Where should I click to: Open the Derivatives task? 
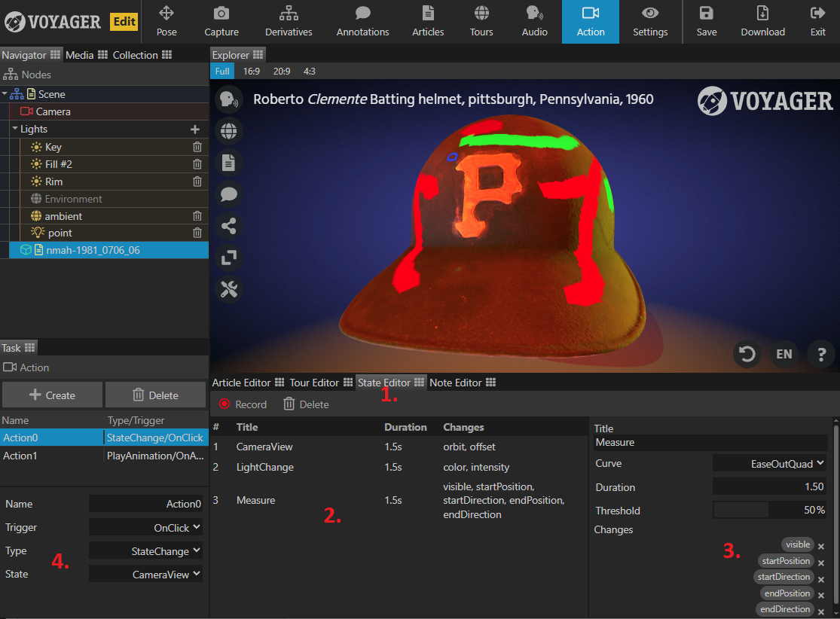click(x=289, y=22)
